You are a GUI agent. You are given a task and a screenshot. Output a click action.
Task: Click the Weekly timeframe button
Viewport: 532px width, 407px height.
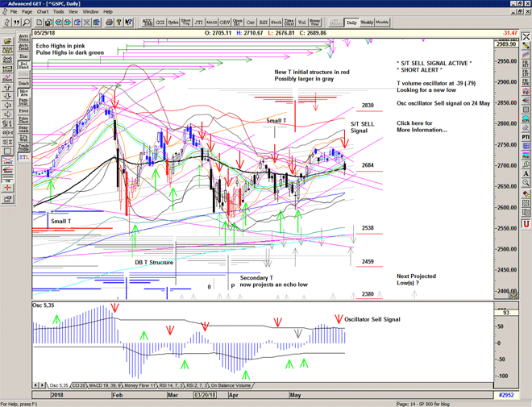pyautogui.click(x=367, y=23)
